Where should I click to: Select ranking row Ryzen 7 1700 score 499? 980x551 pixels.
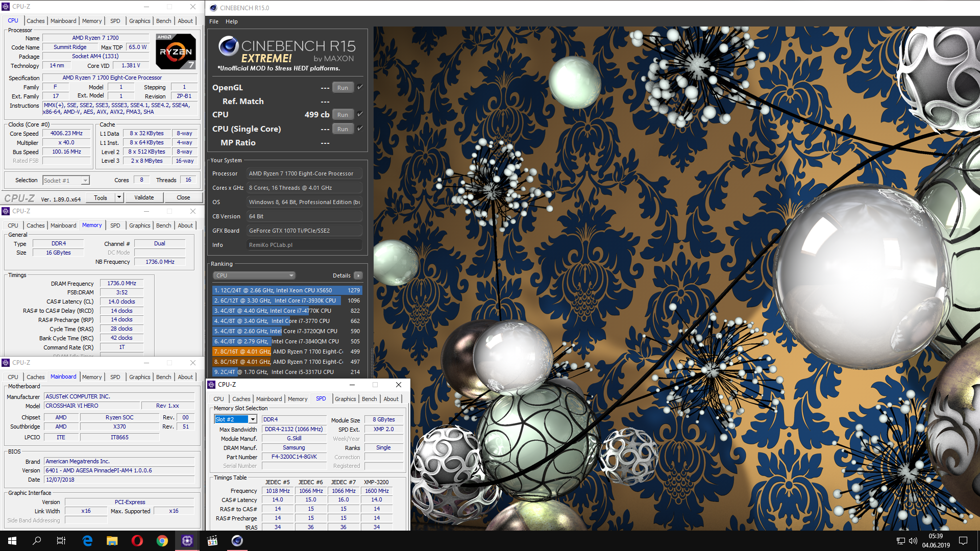point(287,352)
